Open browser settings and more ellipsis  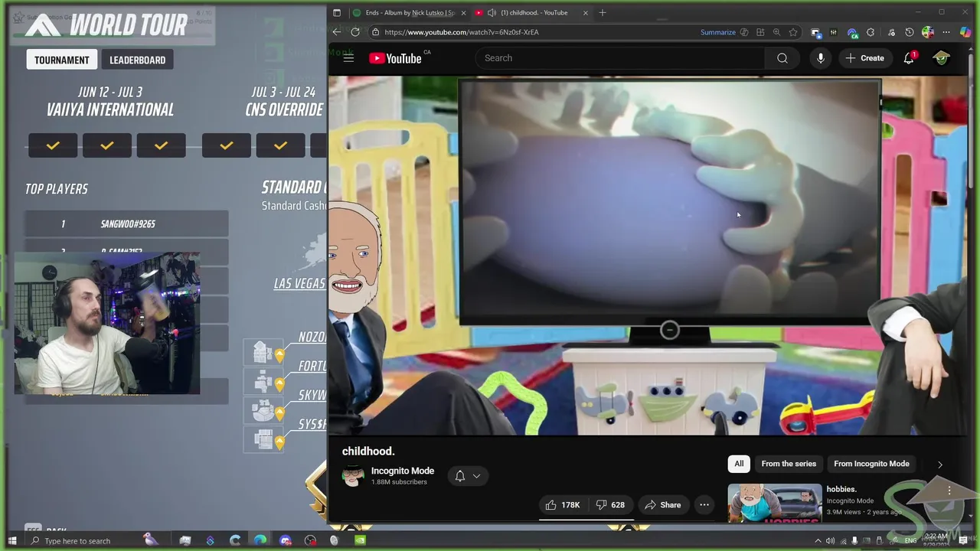(x=946, y=32)
